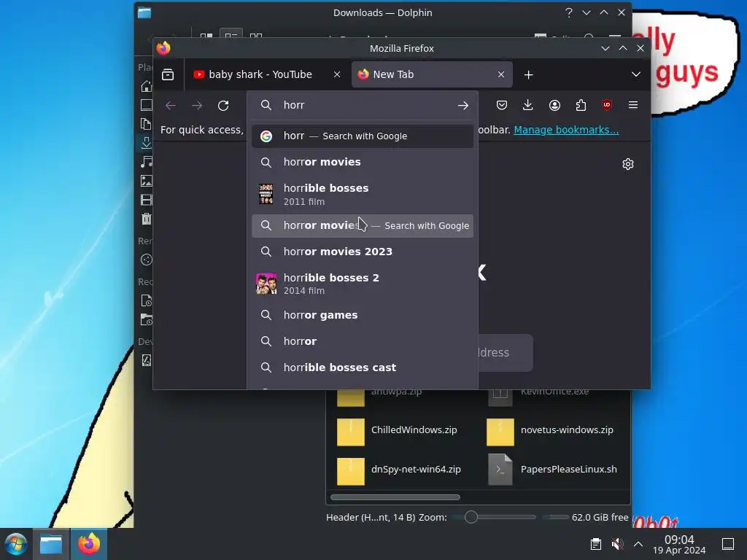Click the address bar containing horr

pyautogui.click(x=362, y=105)
